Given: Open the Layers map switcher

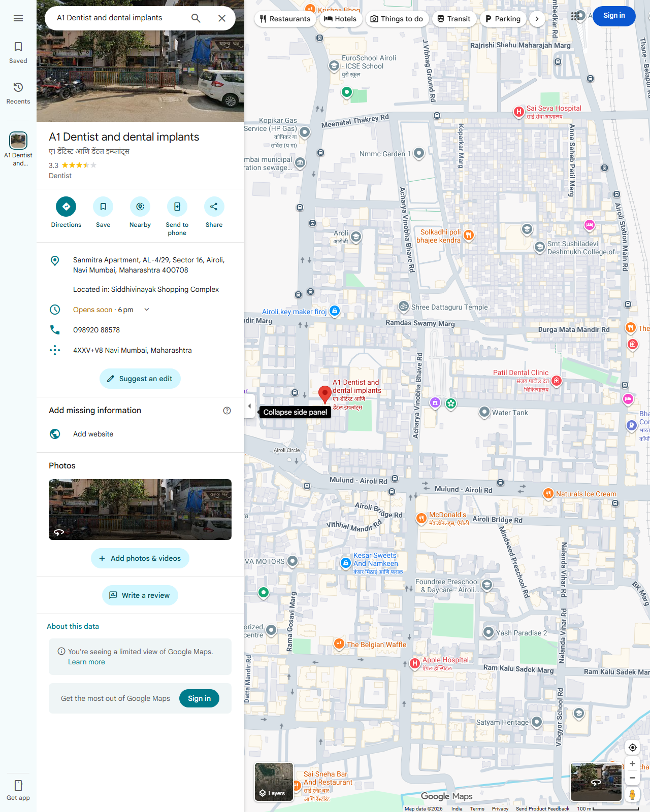Looking at the screenshot, I should pos(274,782).
